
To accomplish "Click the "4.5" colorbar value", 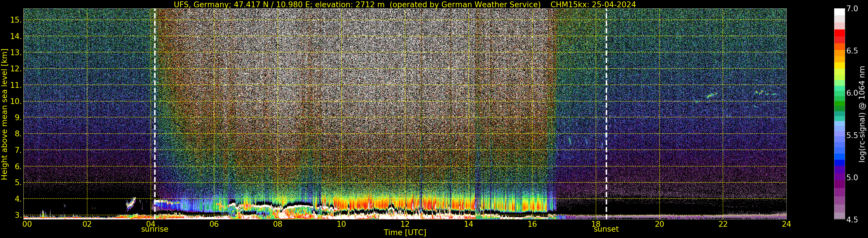I will point(852,220).
